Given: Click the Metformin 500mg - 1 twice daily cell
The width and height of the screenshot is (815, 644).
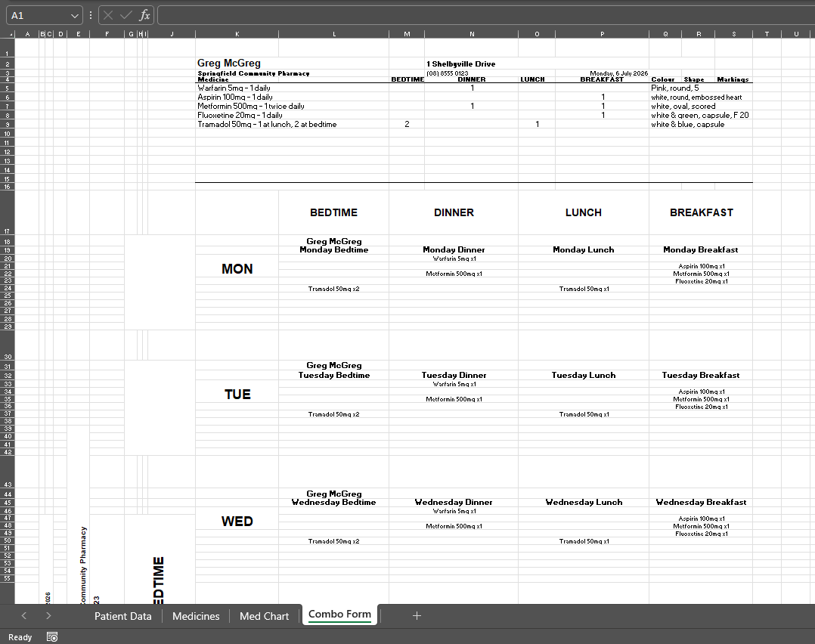Looking at the screenshot, I should 251,106.
